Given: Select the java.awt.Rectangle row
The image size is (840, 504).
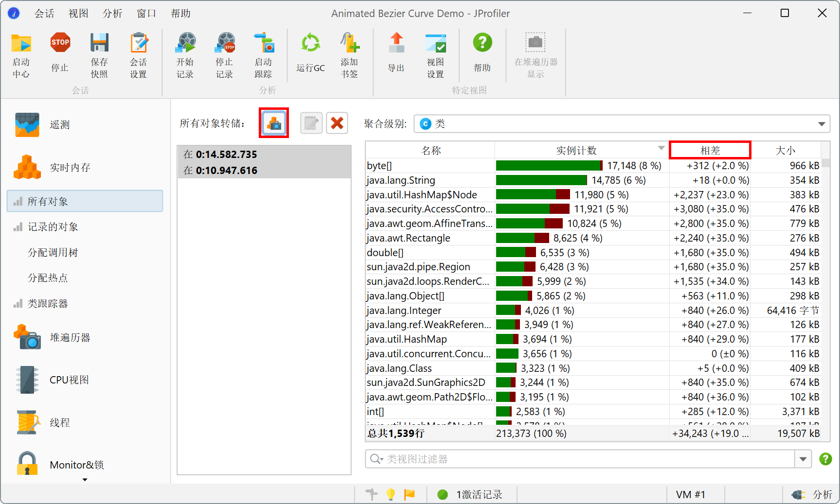Looking at the screenshot, I should coord(593,238).
